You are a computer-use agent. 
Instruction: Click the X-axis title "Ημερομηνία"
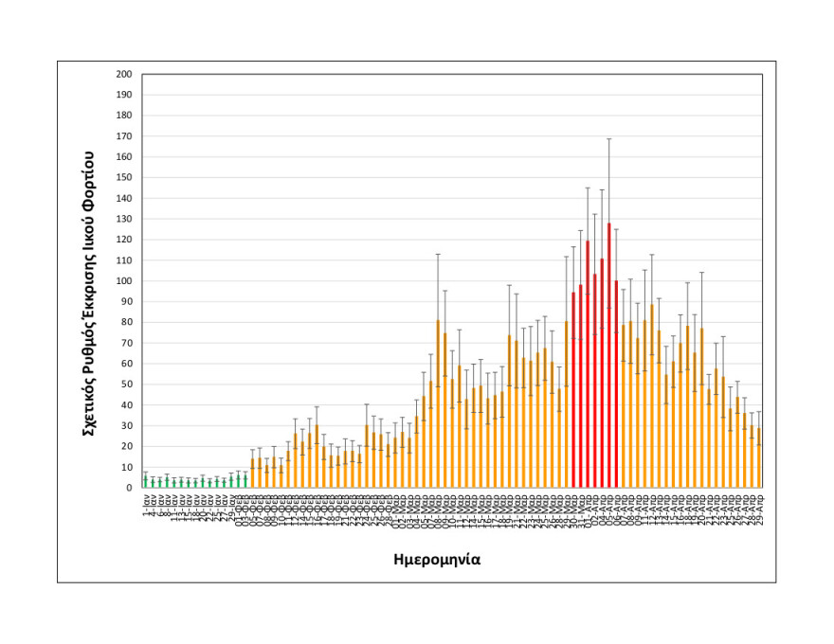(x=437, y=560)
